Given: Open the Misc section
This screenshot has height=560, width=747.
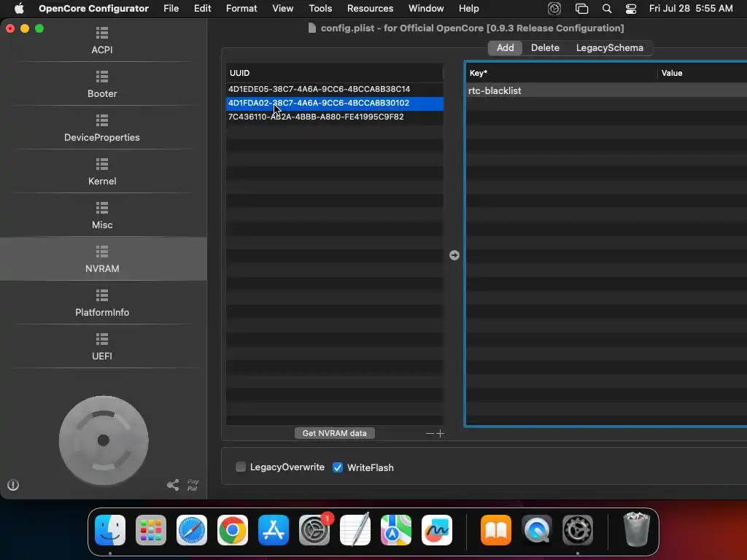Looking at the screenshot, I should [x=102, y=216].
